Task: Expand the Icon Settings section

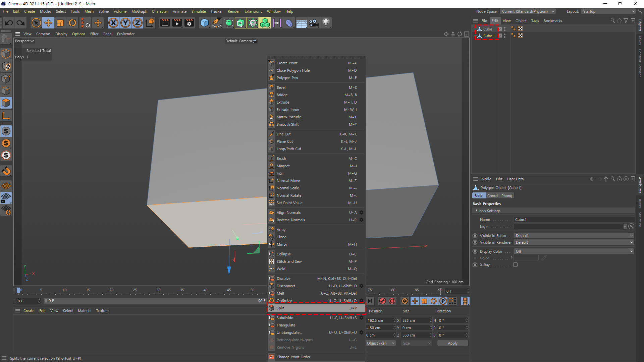Action: pos(489,211)
